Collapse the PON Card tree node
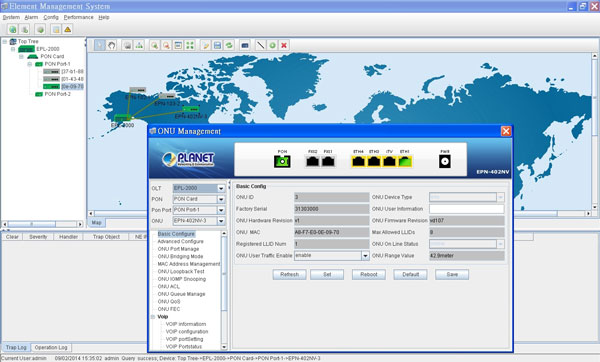600x362 pixels. (21, 56)
